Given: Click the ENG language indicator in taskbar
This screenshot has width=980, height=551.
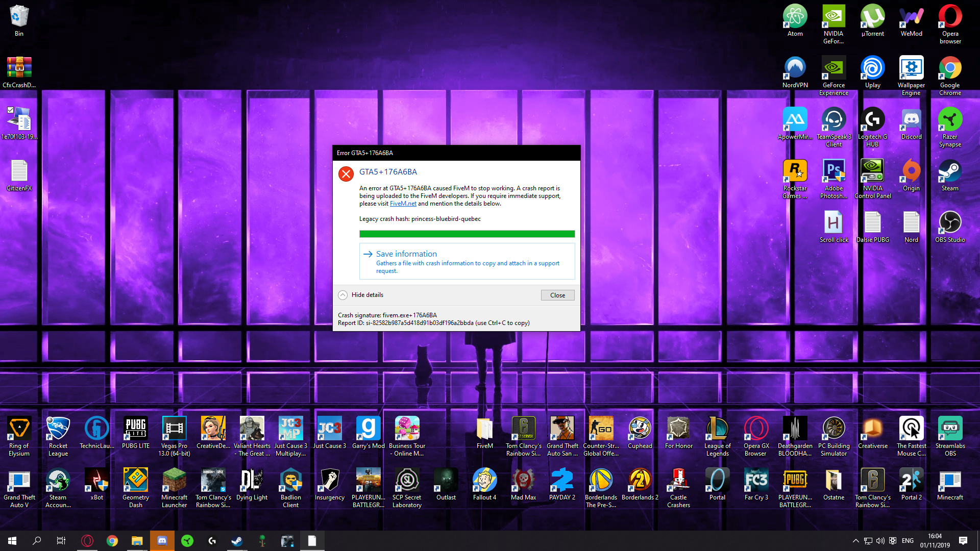Looking at the screenshot, I should click(908, 540).
